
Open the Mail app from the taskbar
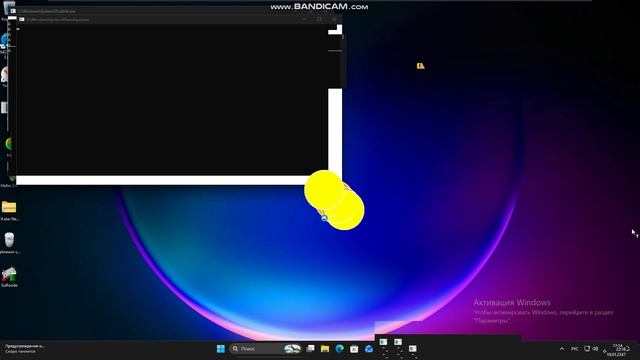[x=369, y=349]
